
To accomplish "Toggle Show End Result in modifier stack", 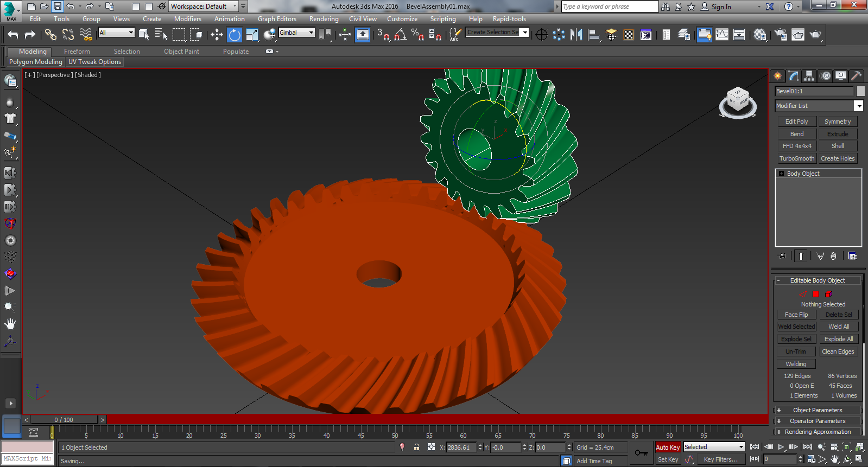I will tap(801, 256).
